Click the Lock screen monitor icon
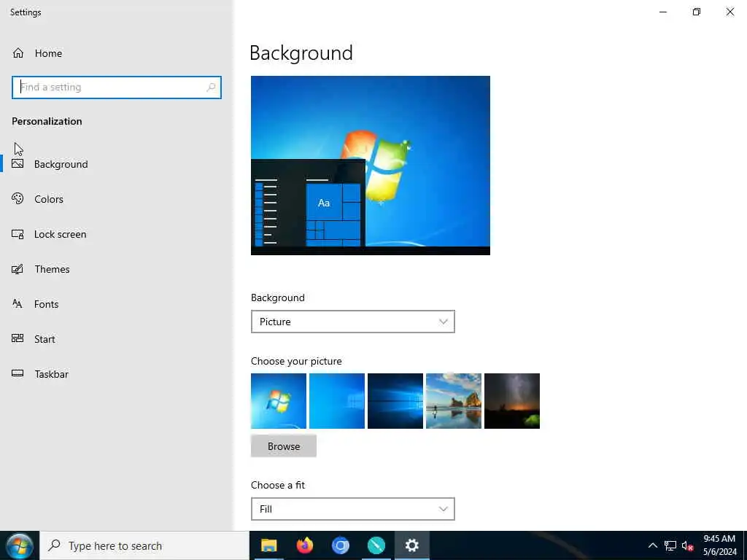Viewport: 747px width, 560px height. tap(18, 234)
